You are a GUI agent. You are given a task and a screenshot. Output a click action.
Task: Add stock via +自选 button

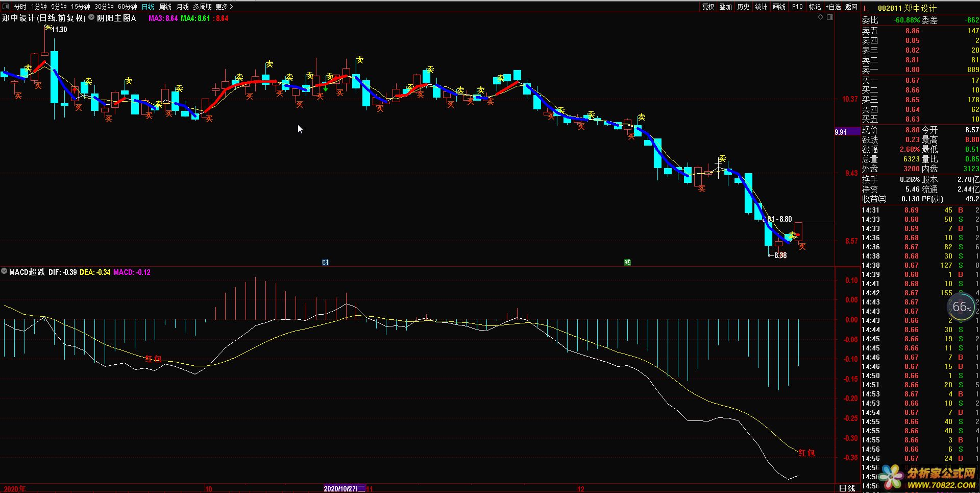tap(833, 7)
